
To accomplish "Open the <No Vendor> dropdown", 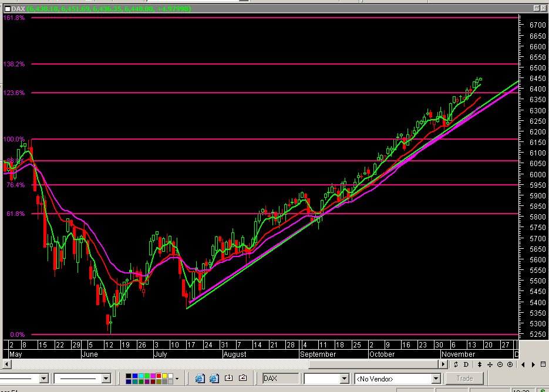I will tap(436, 379).
